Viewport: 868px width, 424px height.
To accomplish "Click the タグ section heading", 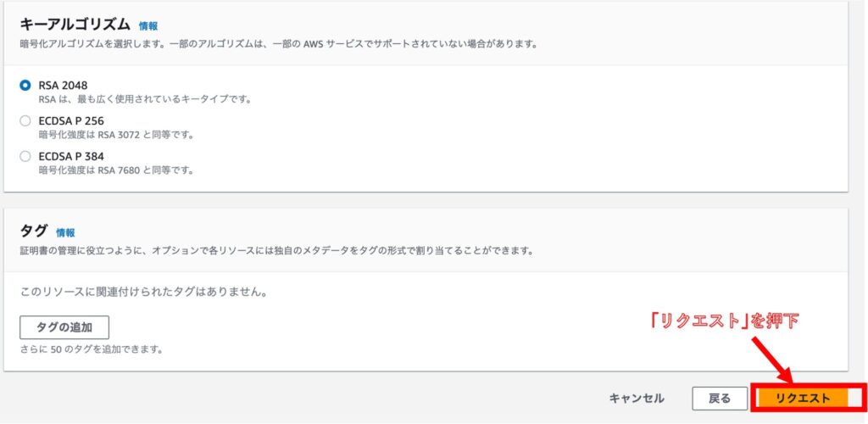I will point(34,232).
